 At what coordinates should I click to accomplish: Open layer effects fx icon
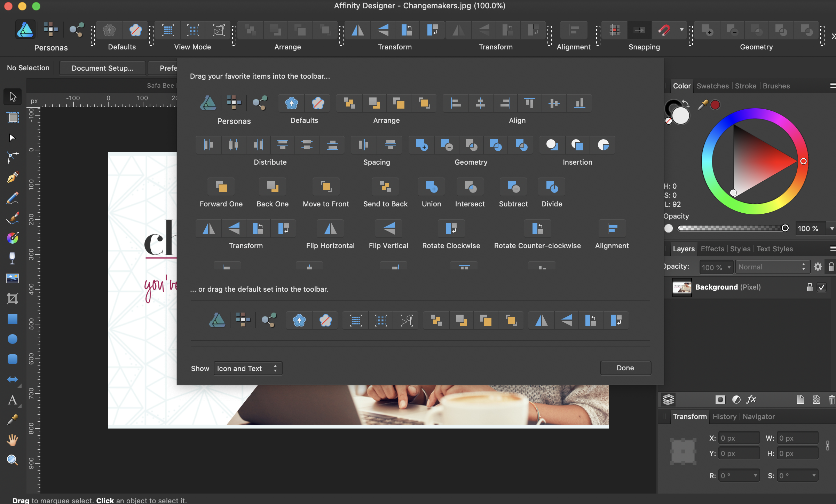coord(751,400)
